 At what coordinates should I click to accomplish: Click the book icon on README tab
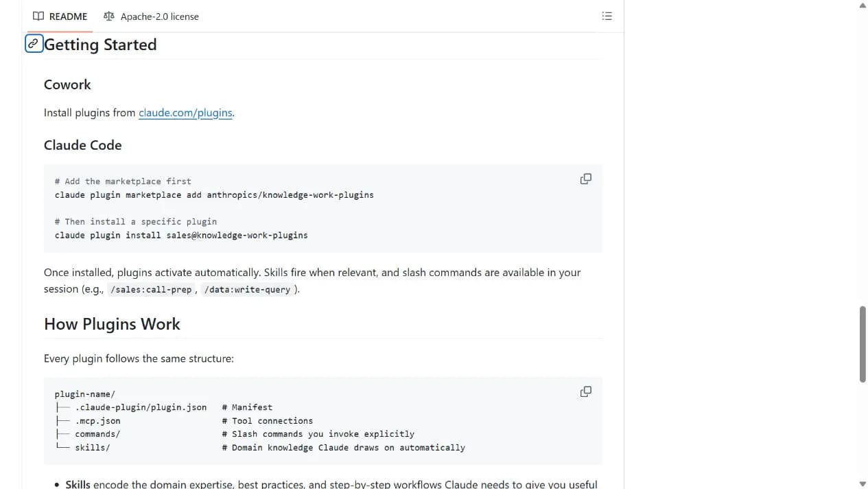click(38, 16)
